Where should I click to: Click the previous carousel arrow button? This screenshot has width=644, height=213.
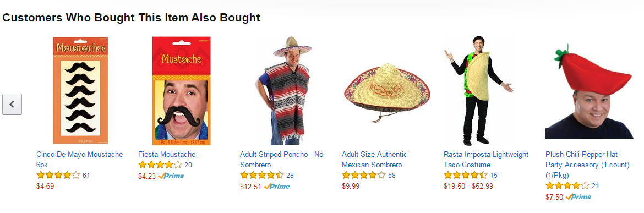[x=12, y=104]
